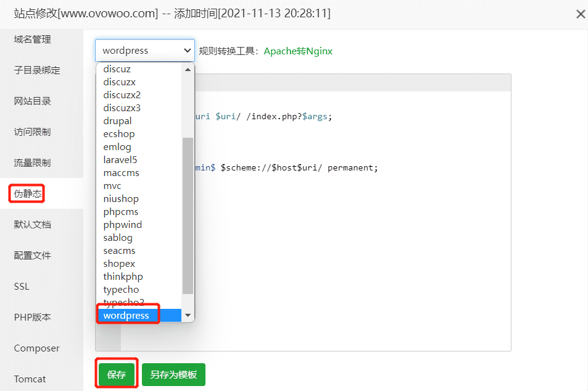Select laravel5 from dropdown list

click(120, 159)
